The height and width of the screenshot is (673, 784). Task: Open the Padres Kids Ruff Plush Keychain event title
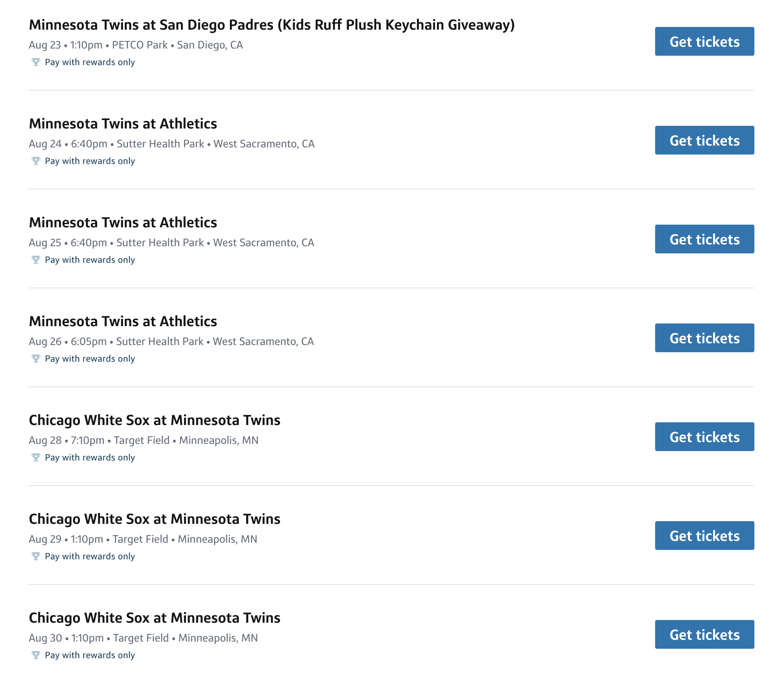pos(272,25)
